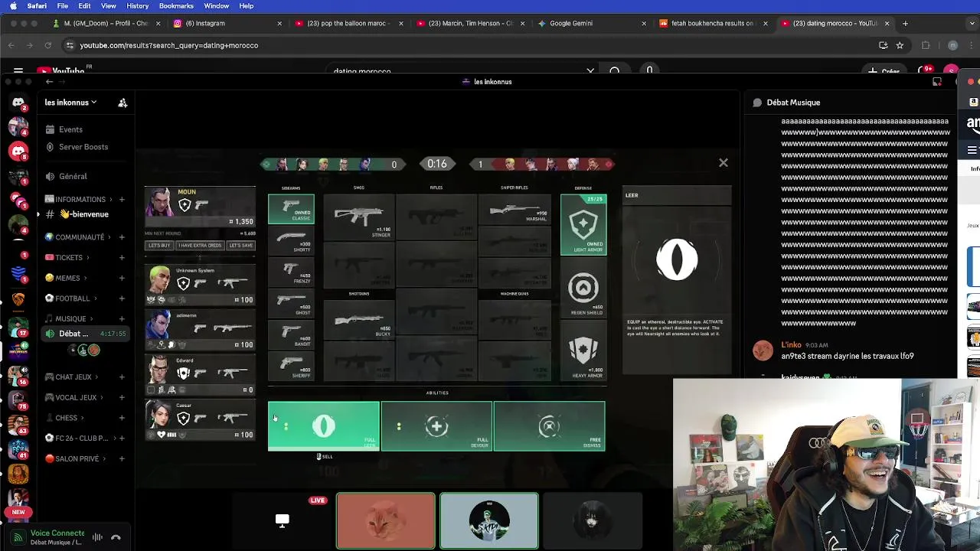Buy the Sheriff sidearm
Screen dimensions: 980x551
[291, 365]
